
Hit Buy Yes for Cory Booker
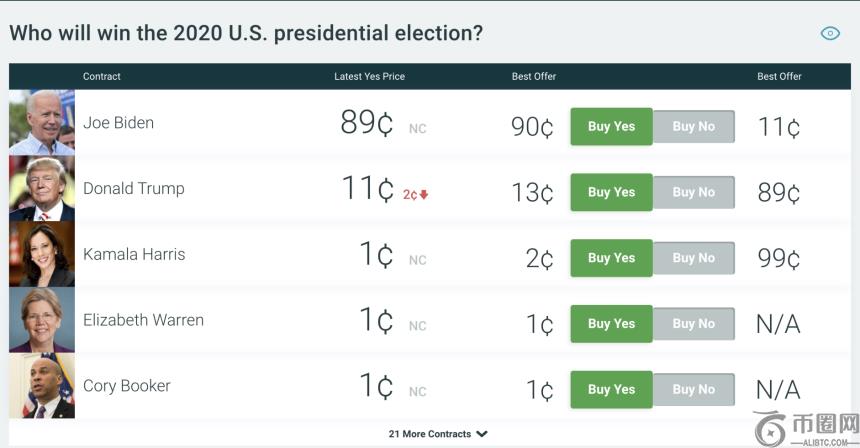611,390
